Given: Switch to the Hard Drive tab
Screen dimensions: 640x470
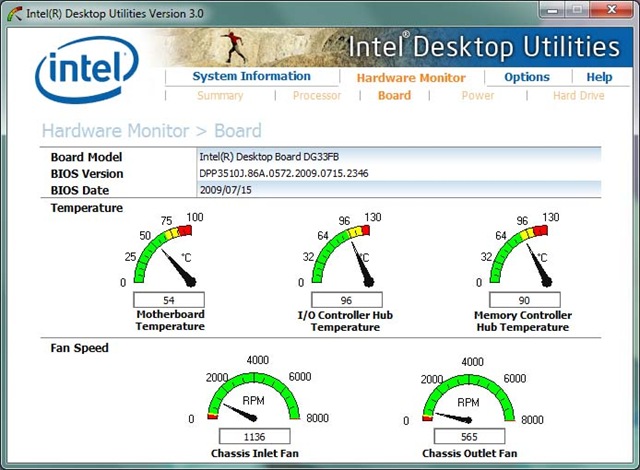Looking at the screenshot, I should (578, 96).
